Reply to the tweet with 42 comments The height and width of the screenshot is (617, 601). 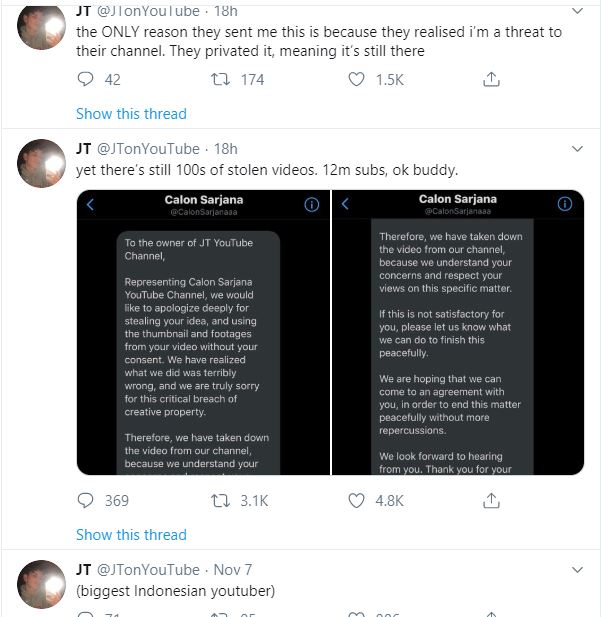point(85,79)
